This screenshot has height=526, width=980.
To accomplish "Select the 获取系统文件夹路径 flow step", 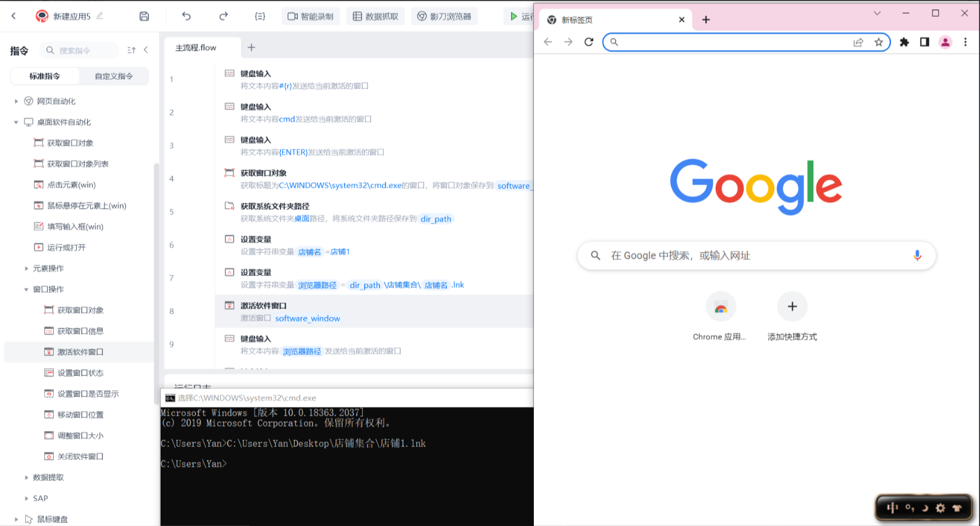I will [374, 212].
